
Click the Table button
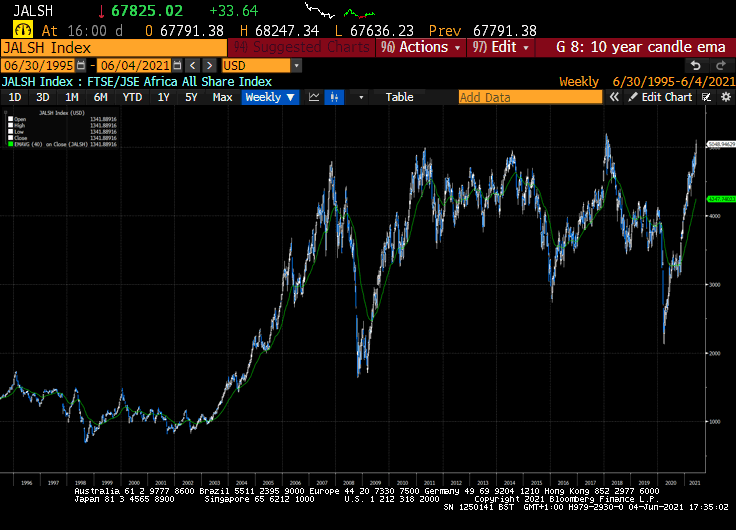[399, 97]
